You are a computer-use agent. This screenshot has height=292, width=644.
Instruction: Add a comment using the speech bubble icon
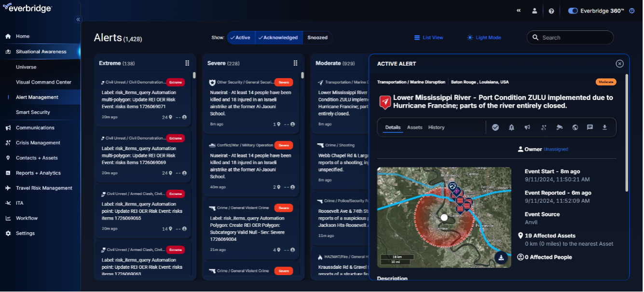[590, 127]
